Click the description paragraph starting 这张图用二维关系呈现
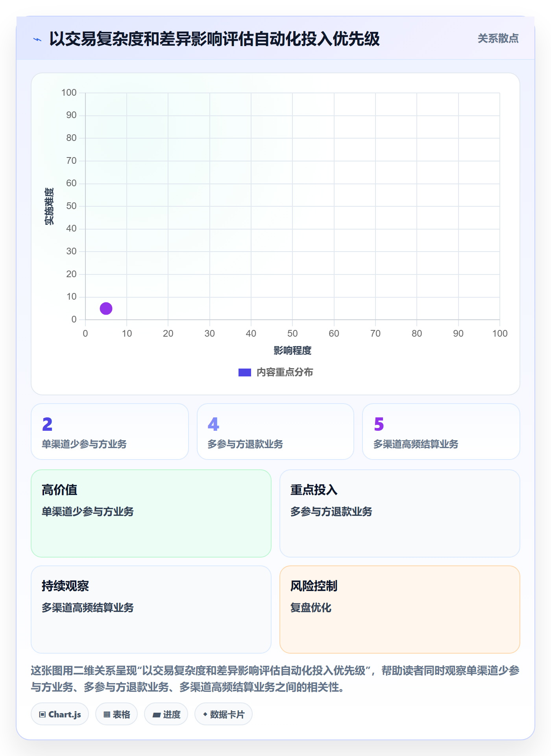The image size is (551, 756). (x=275, y=679)
